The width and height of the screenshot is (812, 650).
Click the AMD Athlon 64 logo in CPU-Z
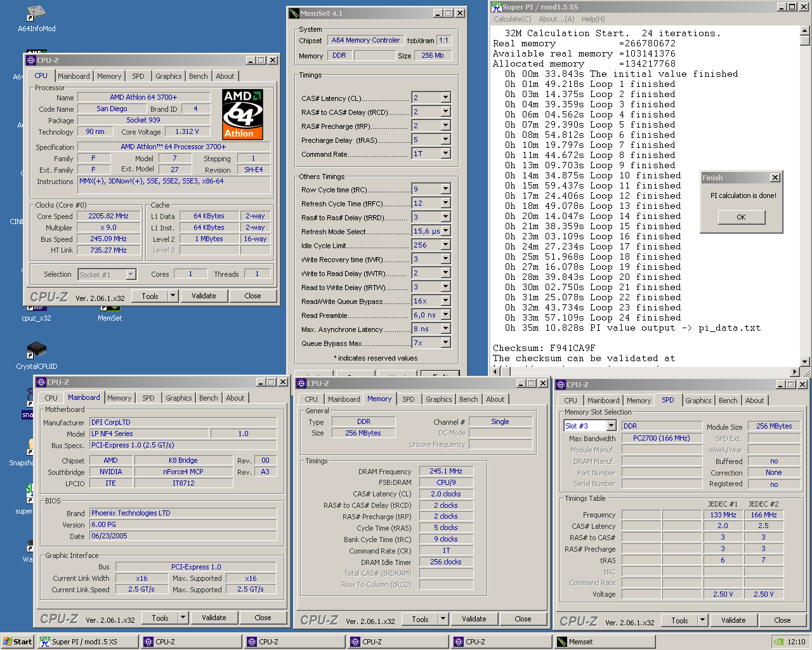coord(242,114)
